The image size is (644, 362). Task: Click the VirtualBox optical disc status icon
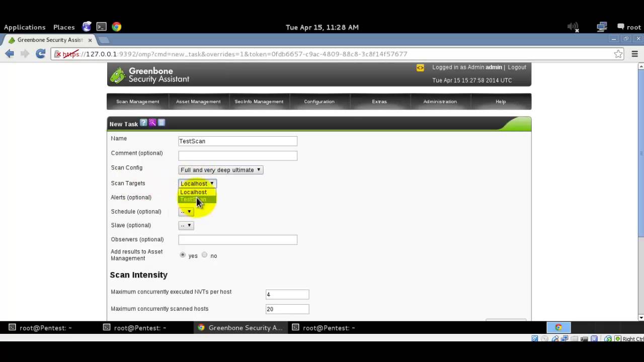[x=544, y=339]
